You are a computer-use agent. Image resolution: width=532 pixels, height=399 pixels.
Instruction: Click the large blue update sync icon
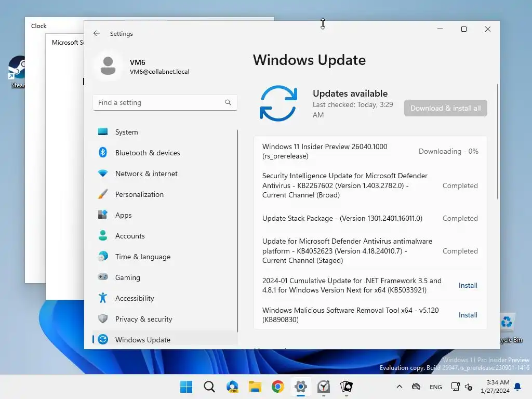pos(278,103)
